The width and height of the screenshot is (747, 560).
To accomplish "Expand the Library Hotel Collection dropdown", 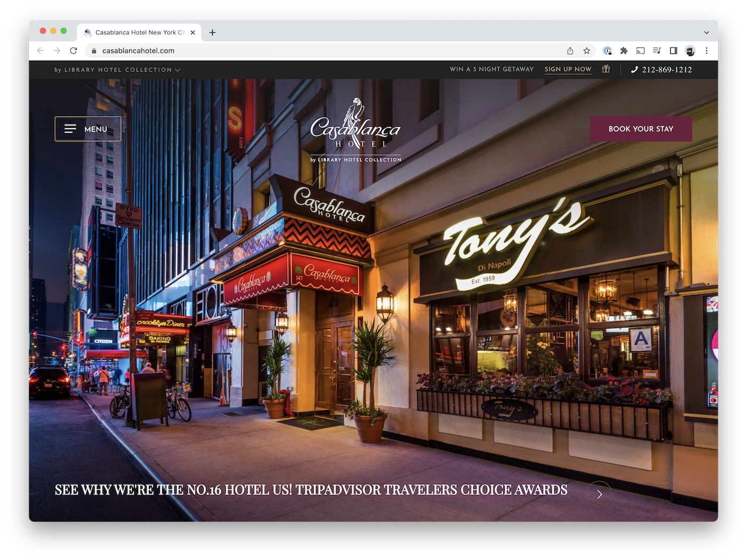I will [117, 70].
